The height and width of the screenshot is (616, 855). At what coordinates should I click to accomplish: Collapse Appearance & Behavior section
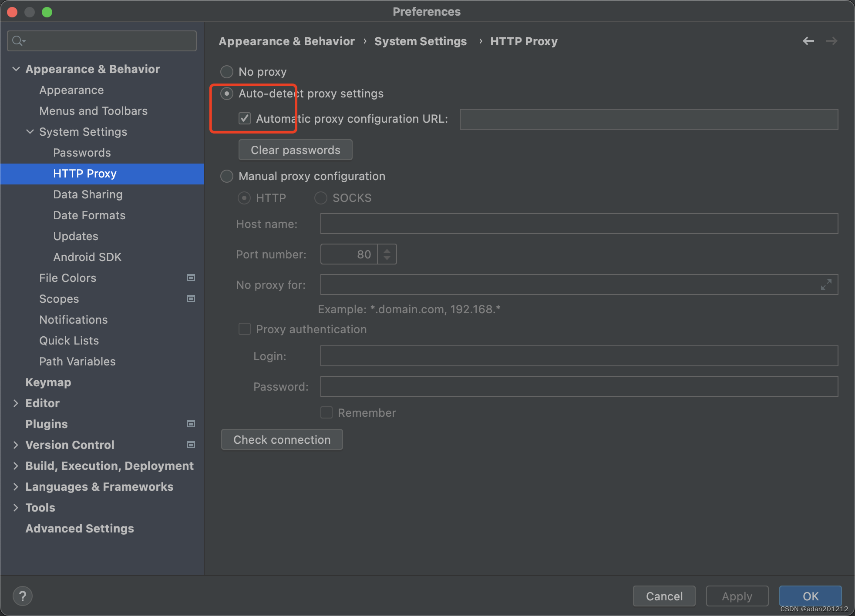16,69
